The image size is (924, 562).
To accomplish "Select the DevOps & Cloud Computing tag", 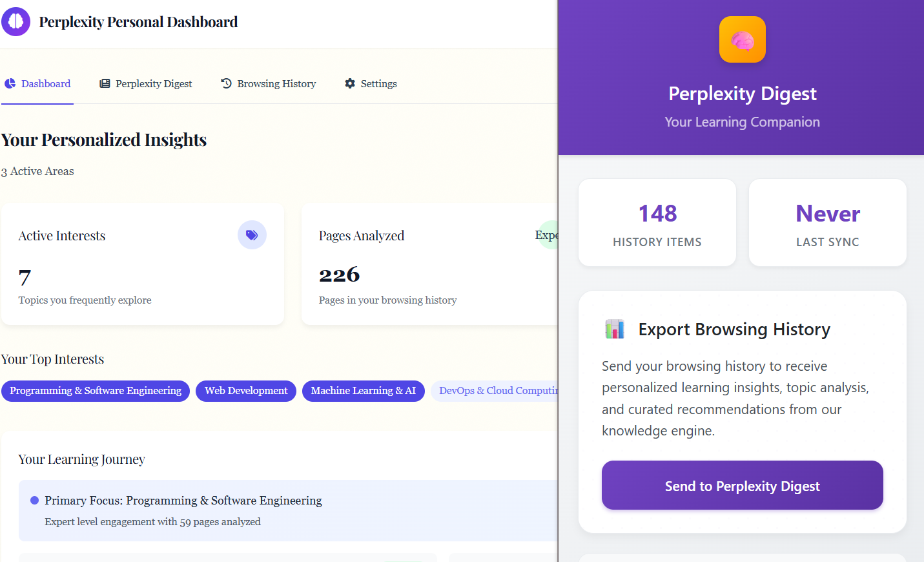I will click(x=495, y=391).
